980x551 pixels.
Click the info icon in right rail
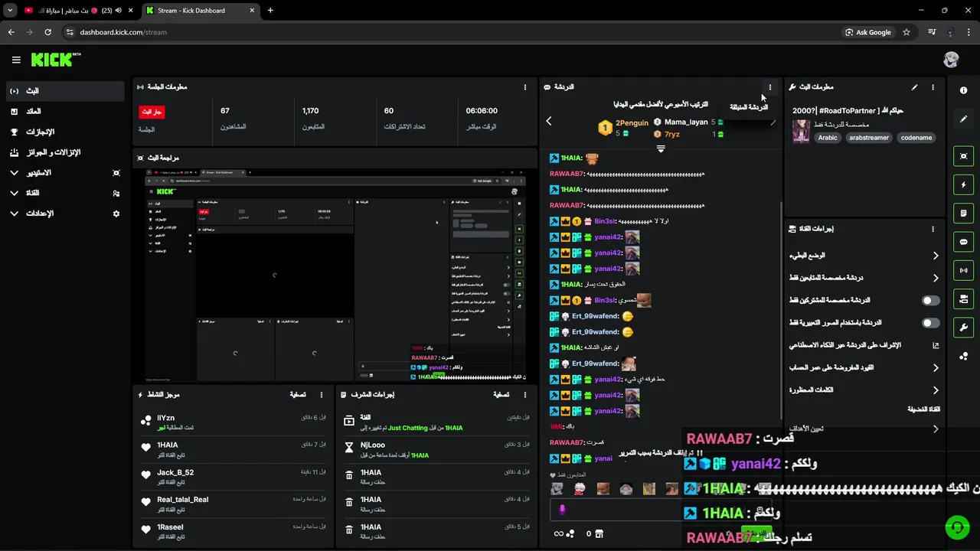[963, 90]
